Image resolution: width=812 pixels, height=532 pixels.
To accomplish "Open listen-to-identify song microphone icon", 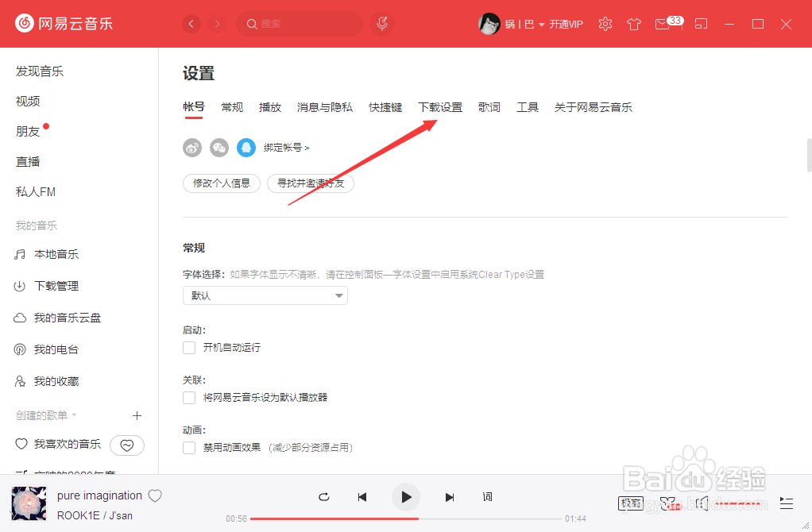I will (x=382, y=23).
